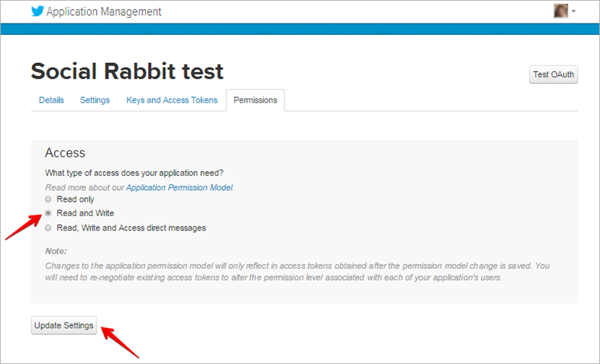This screenshot has width=600, height=364.
Task: Select the Permissions tab
Action: click(x=255, y=100)
